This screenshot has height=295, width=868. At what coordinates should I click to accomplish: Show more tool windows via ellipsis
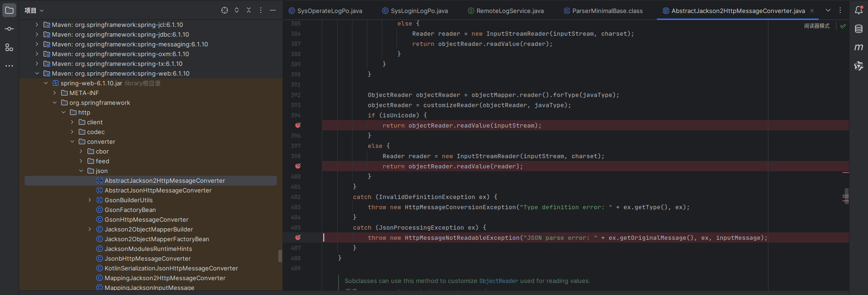click(x=9, y=66)
